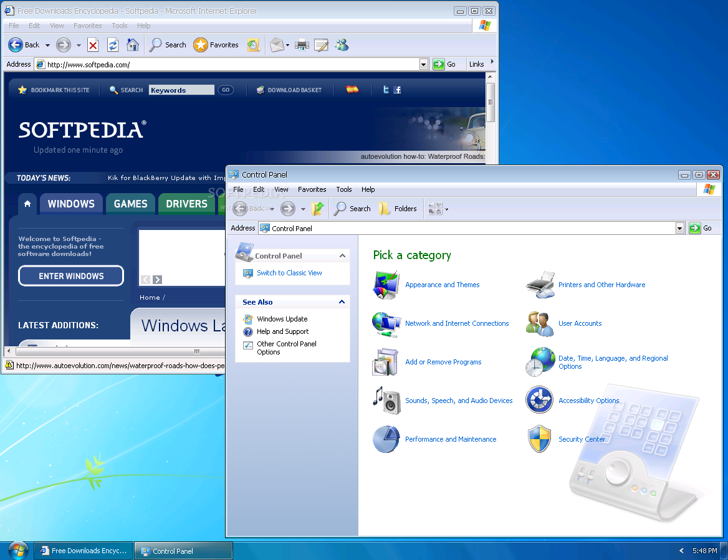The height and width of the screenshot is (560, 728).
Task: Open the Favorites menu in Internet Explorer
Action: 87,26
